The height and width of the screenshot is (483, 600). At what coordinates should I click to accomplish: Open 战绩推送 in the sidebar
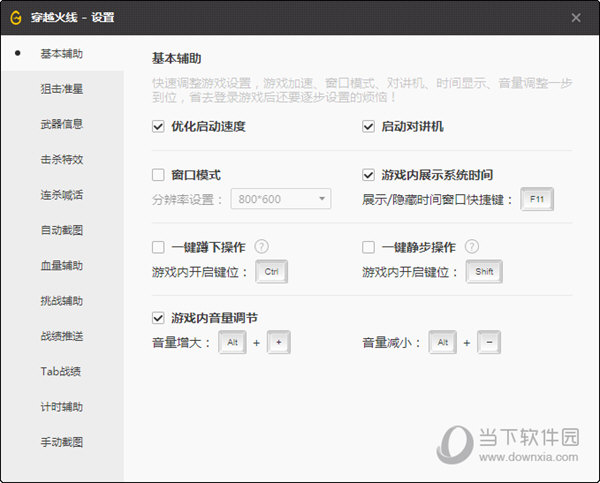tap(62, 336)
